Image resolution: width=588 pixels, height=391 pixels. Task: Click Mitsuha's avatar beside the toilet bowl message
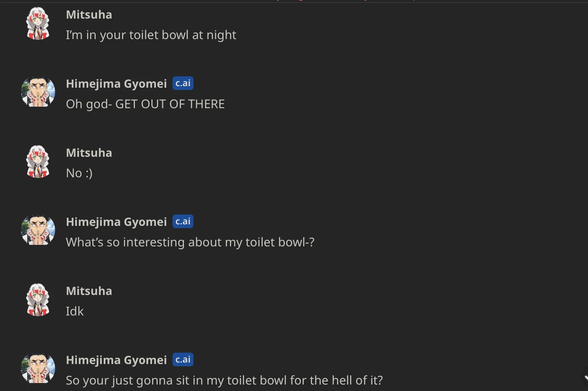38,24
